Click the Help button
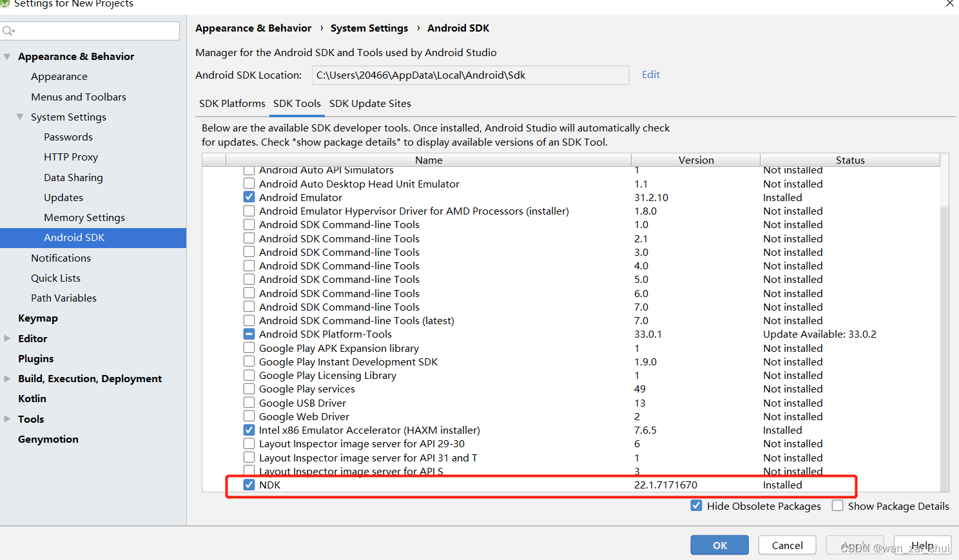Image resolution: width=959 pixels, height=560 pixels. point(922,545)
